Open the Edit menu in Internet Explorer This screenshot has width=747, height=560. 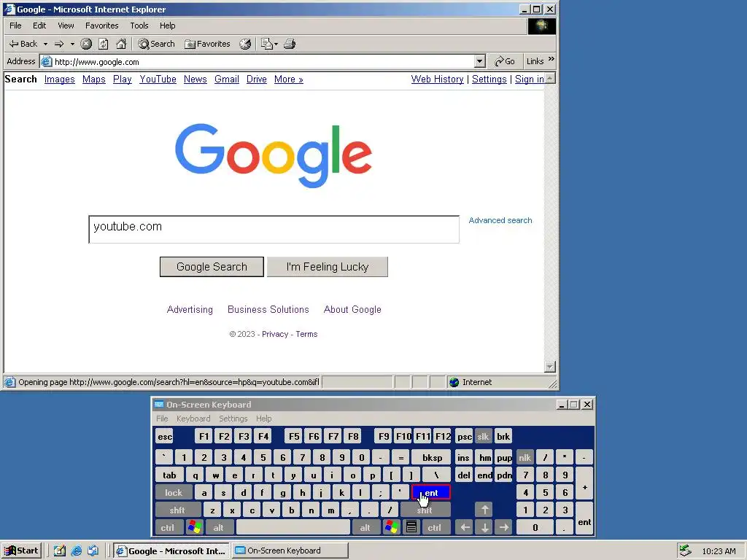coord(39,26)
